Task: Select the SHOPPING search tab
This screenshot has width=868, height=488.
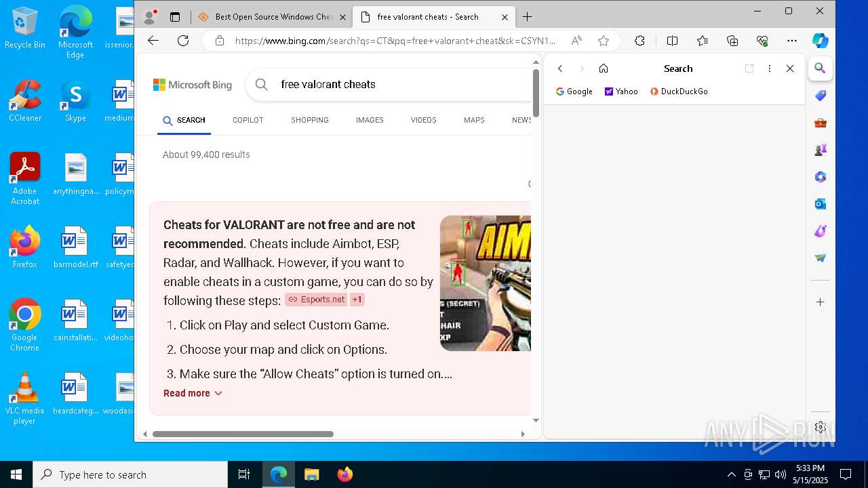Action: [x=310, y=120]
